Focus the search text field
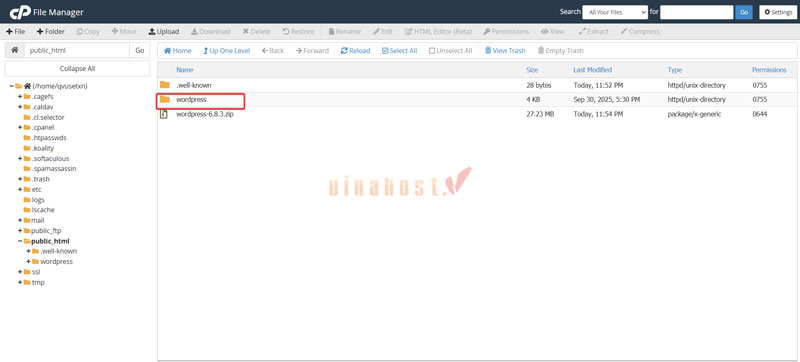The width and height of the screenshot is (800, 362). (x=696, y=12)
